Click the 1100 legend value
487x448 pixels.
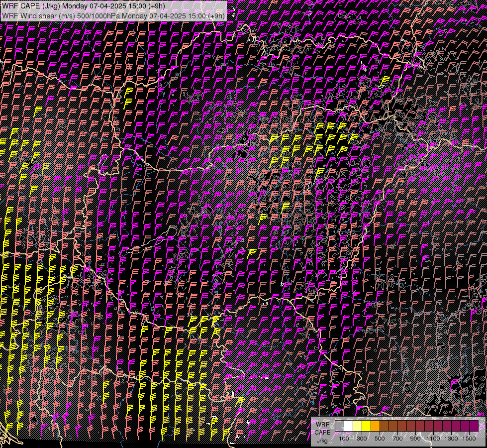(x=433, y=439)
